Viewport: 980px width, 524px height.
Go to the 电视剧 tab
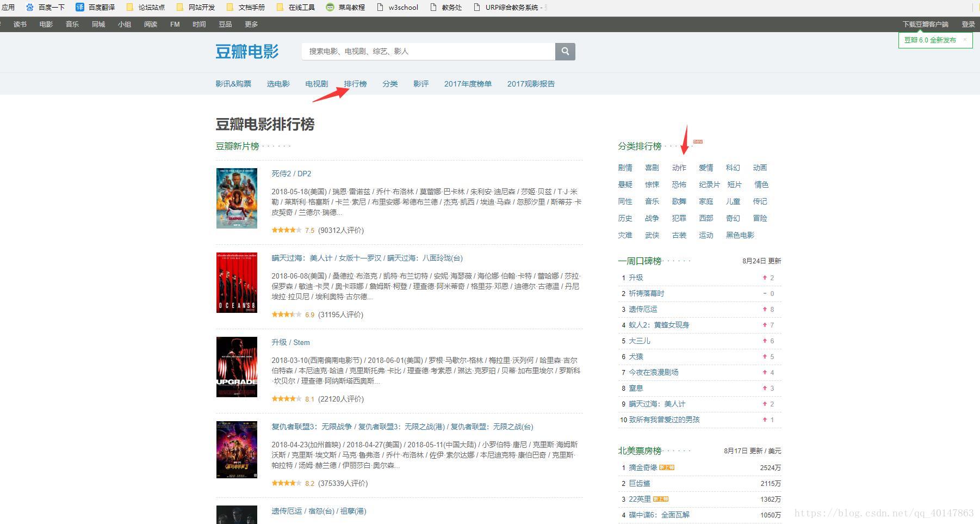coord(317,84)
